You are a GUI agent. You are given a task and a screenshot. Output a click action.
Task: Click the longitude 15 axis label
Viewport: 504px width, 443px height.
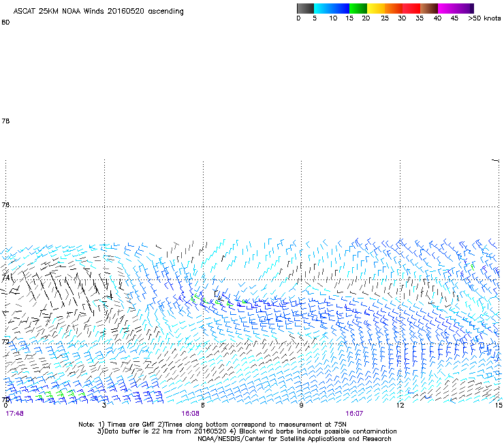tap(499, 406)
